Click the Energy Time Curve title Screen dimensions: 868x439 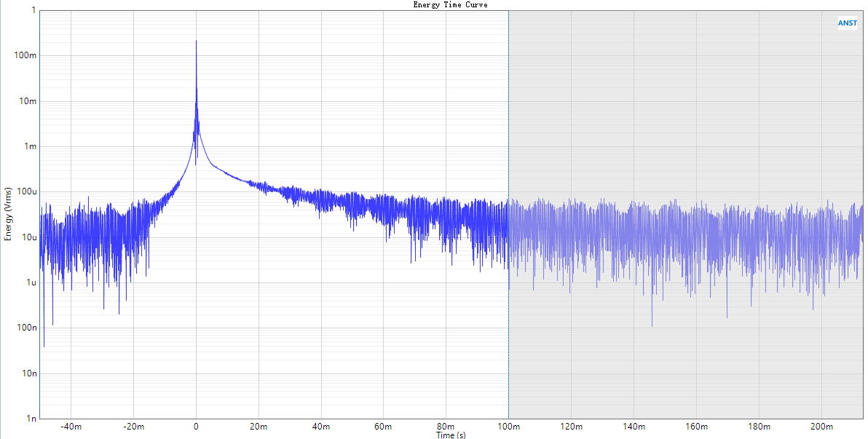tap(450, 4)
